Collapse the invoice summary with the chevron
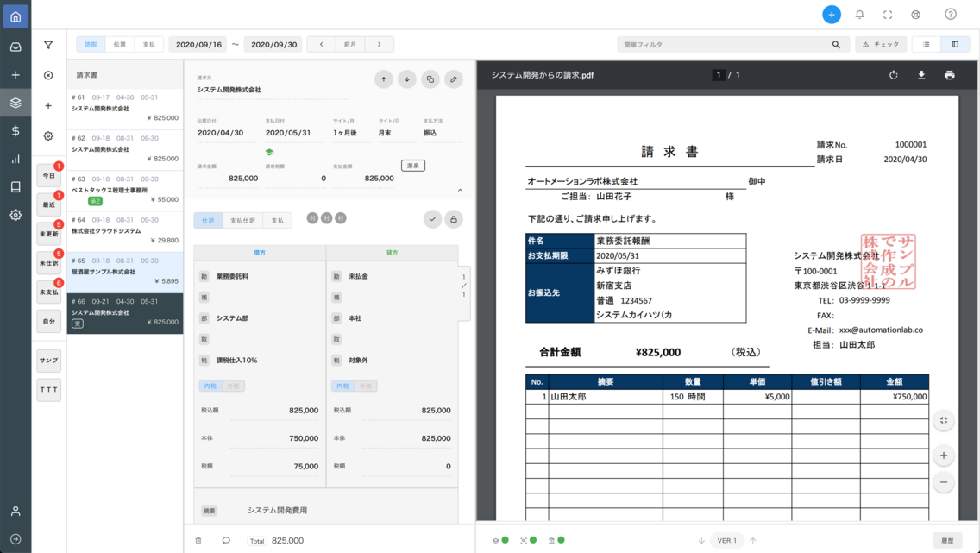 (x=460, y=189)
